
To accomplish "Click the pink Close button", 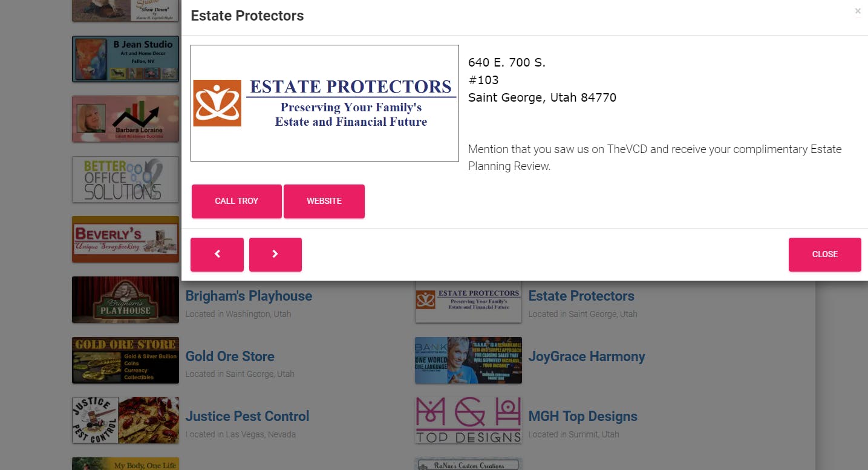I will [824, 255].
